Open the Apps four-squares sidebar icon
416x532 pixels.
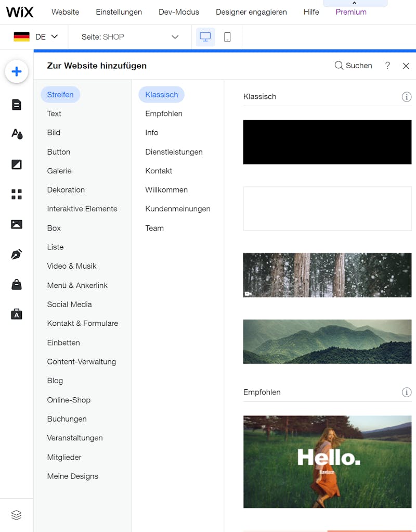(16, 194)
